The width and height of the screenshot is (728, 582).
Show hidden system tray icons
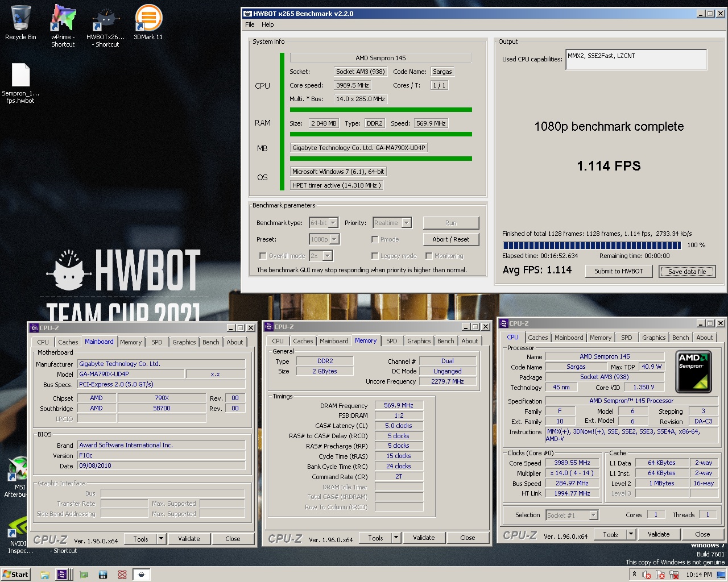(x=635, y=575)
